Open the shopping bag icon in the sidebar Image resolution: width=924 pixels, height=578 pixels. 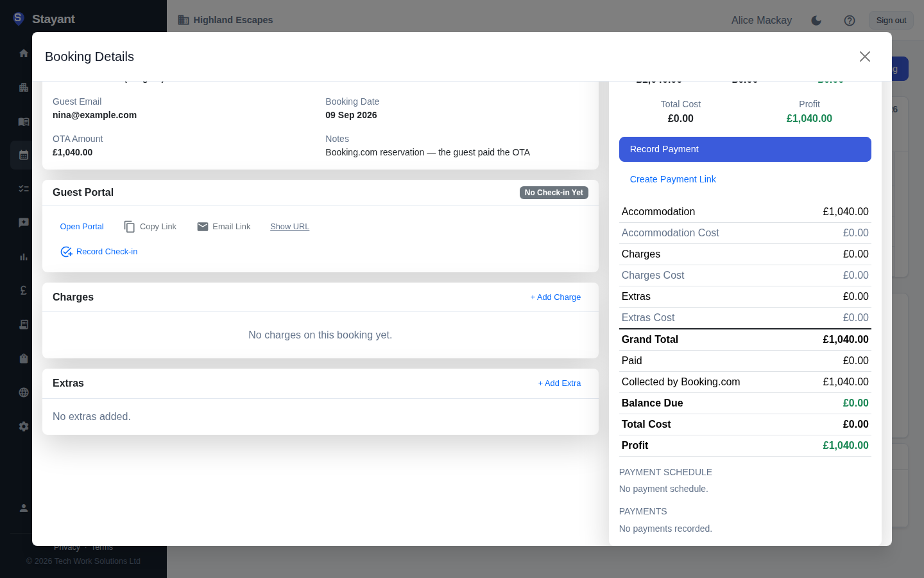point(24,358)
